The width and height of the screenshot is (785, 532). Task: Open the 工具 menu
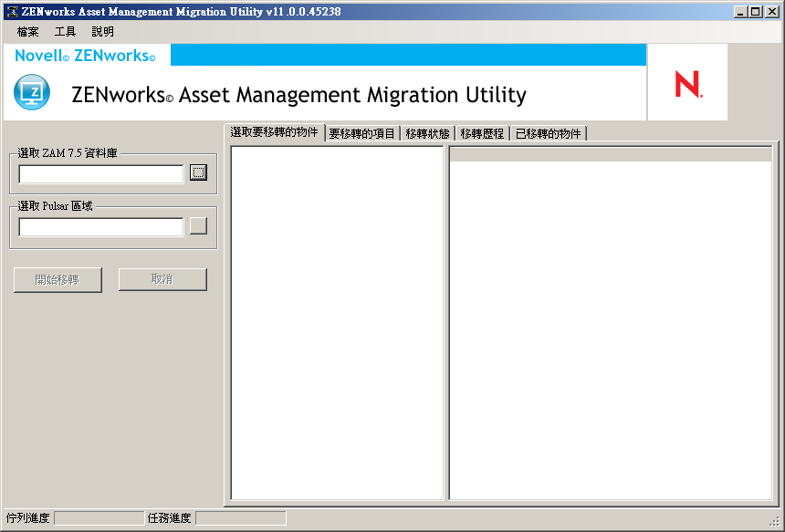coord(65,32)
